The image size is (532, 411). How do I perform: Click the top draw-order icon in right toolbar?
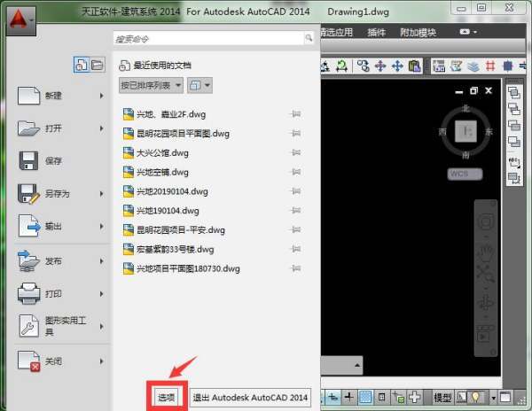pyautogui.click(x=514, y=92)
